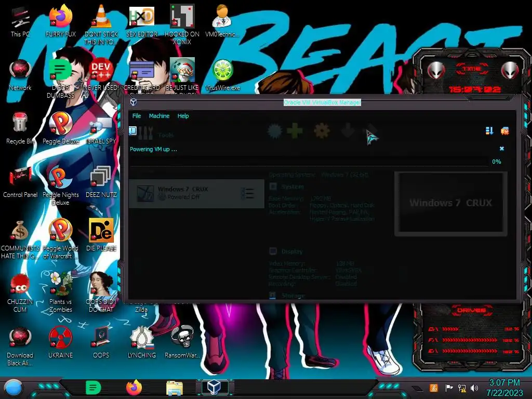The width and height of the screenshot is (532, 399).
Task: Click the Discard down-arrow toolbar icon
Action: [x=348, y=131]
